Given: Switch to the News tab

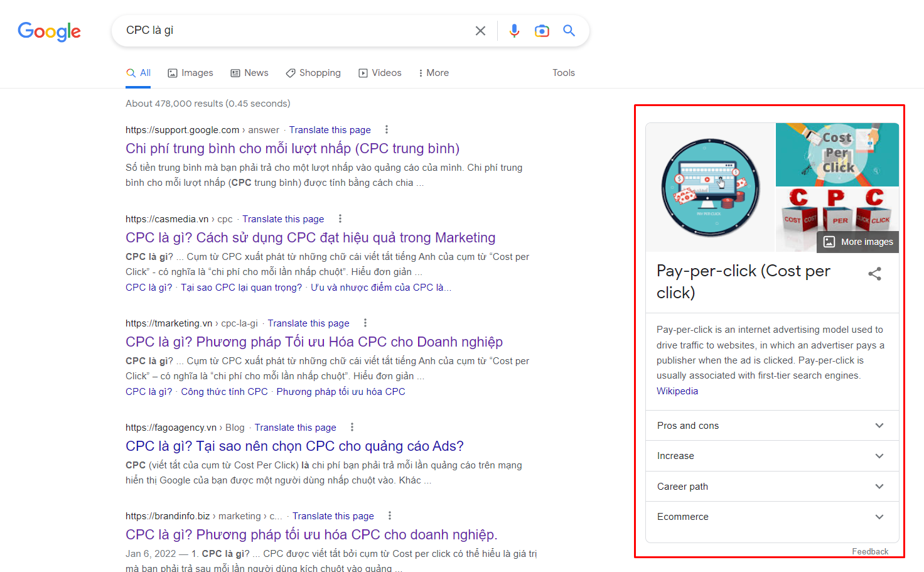Looking at the screenshot, I should (249, 73).
